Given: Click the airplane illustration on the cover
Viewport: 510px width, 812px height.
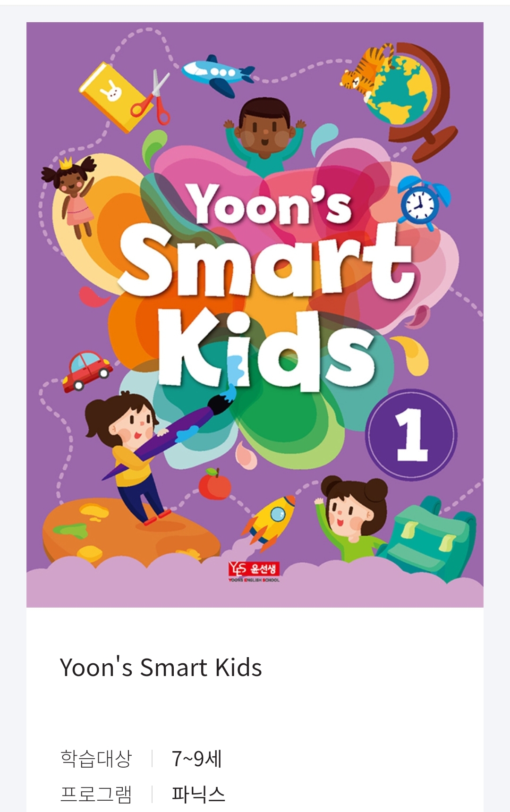Looking at the screenshot, I should (x=218, y=74).
